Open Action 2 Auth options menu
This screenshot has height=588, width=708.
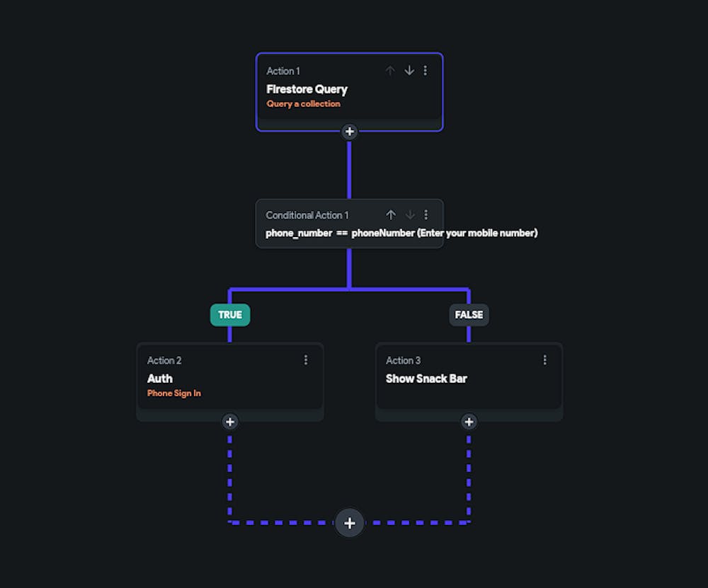[306, 360]
